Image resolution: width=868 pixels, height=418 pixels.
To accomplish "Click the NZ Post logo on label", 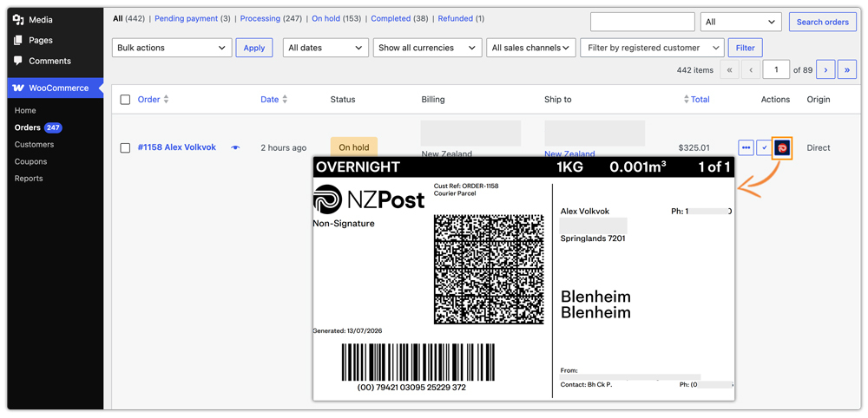I will pyautogui.click(x=369, y=199).
